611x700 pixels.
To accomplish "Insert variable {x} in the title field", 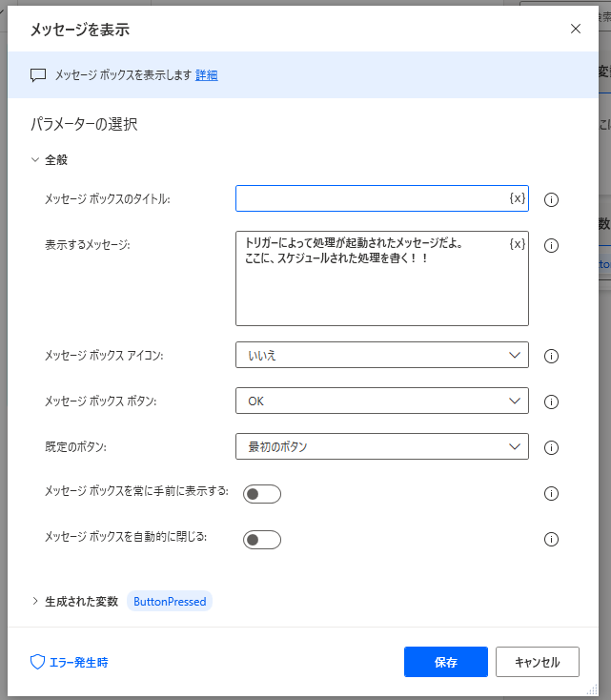I will tap(517, 198).
